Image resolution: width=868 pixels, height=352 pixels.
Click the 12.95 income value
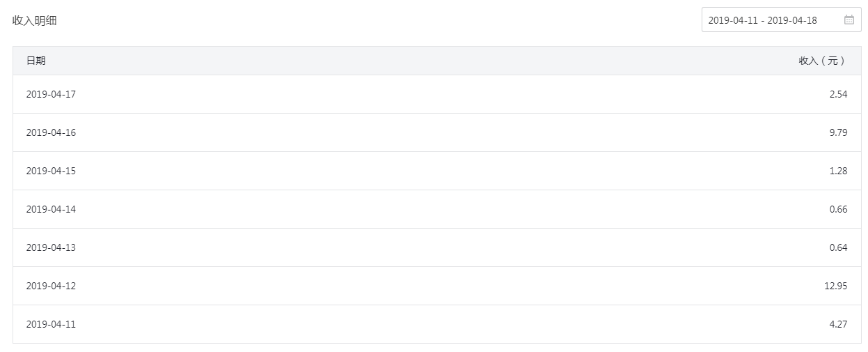(836, 286)
